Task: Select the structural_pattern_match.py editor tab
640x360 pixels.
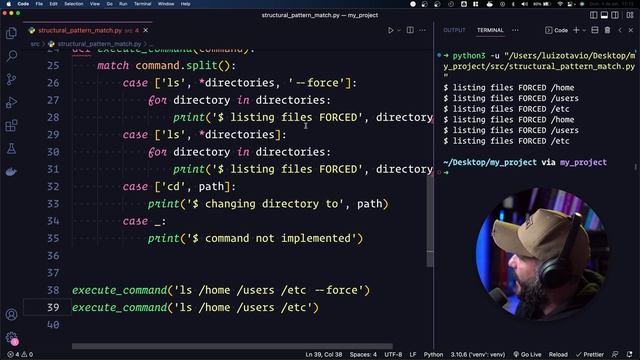Action: point(89,30)
